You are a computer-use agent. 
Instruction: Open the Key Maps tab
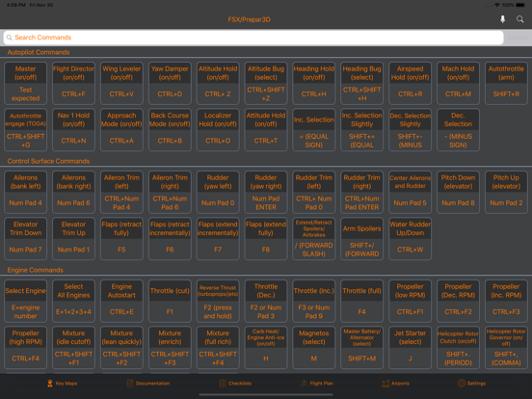point(62,384)
